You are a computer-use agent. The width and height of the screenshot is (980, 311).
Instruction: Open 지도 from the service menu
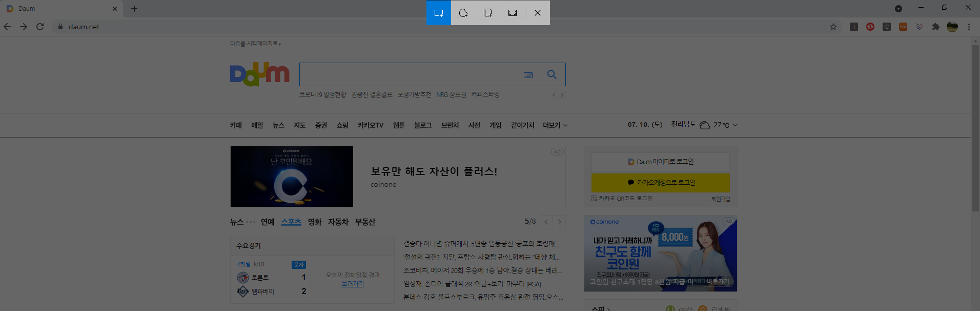pyautogui.click(x=300, y=125)
